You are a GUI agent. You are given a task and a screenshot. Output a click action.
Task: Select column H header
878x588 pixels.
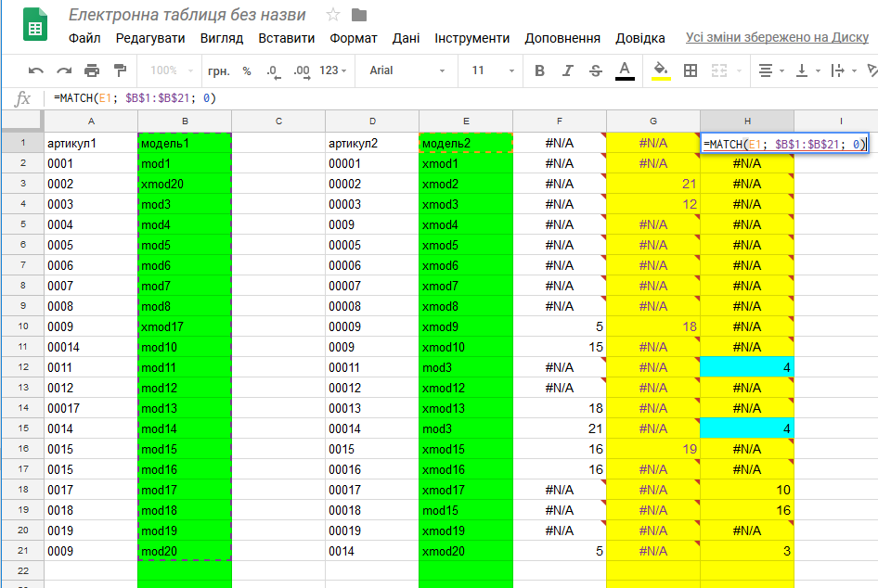coord(747,121)
